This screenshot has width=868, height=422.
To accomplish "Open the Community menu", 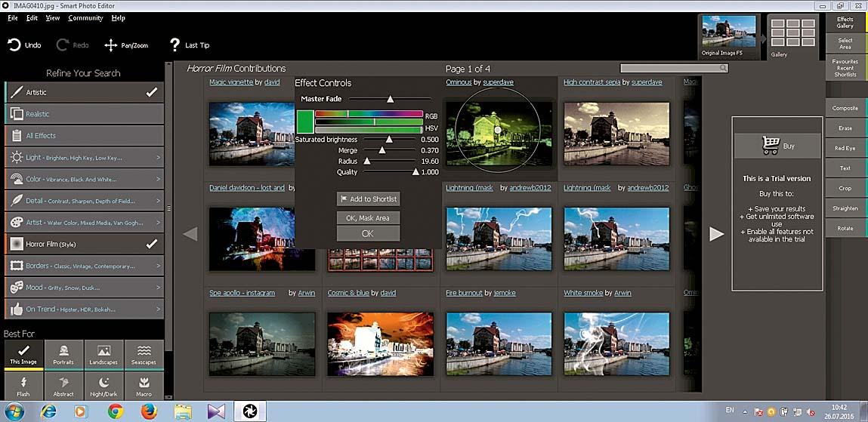I will 85,17.
